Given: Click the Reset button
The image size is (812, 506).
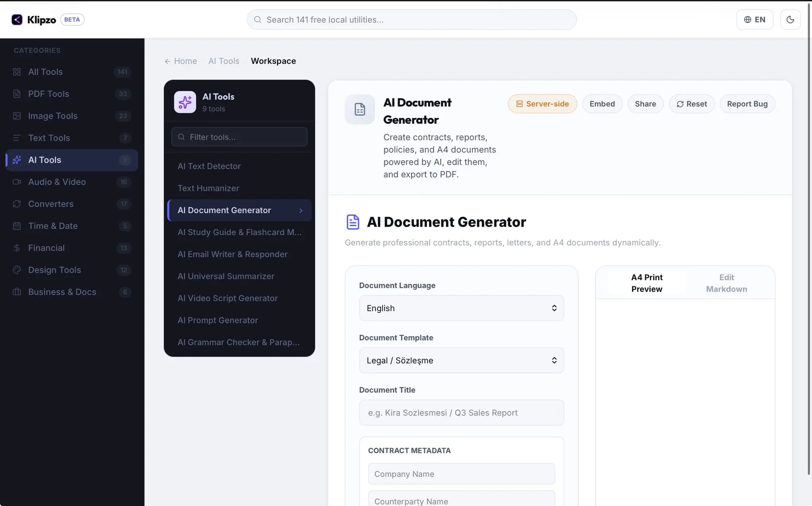Looking at the screenshot, I should click(x=691, y=104).
